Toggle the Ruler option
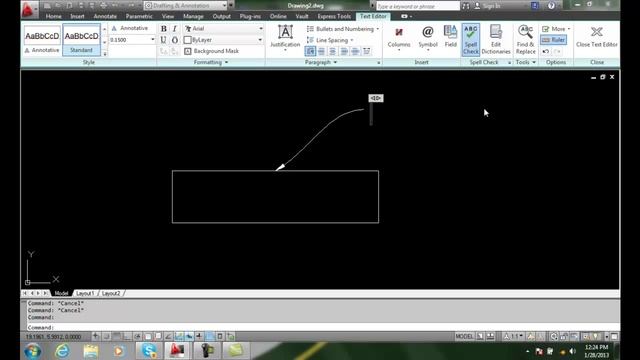The width and height of the screenshot is (640, 360). click(553, 40)
